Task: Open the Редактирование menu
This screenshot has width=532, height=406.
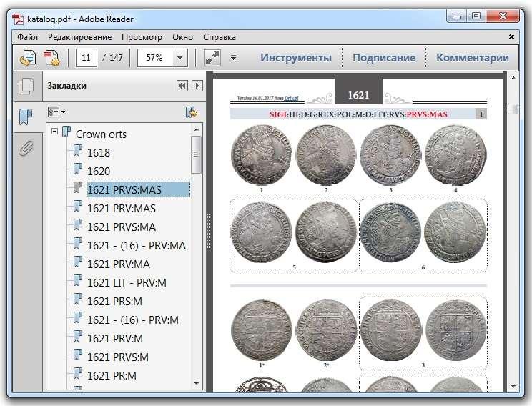Action: (80, 37)
